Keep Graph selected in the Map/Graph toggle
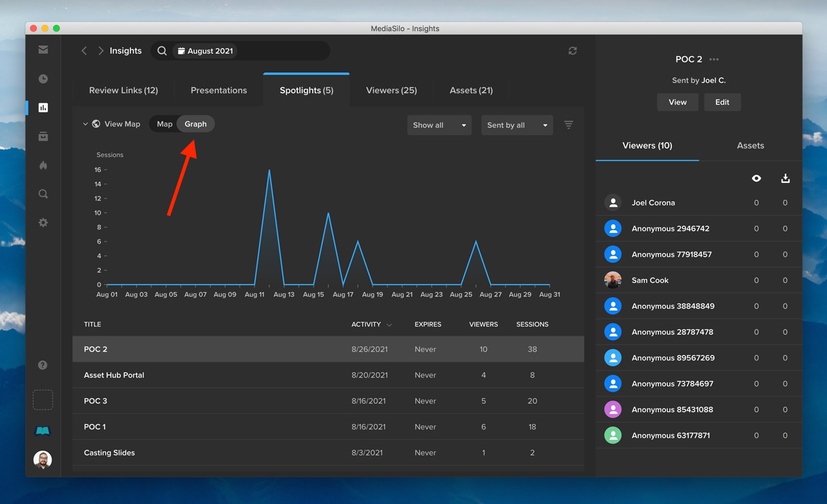 196,123
